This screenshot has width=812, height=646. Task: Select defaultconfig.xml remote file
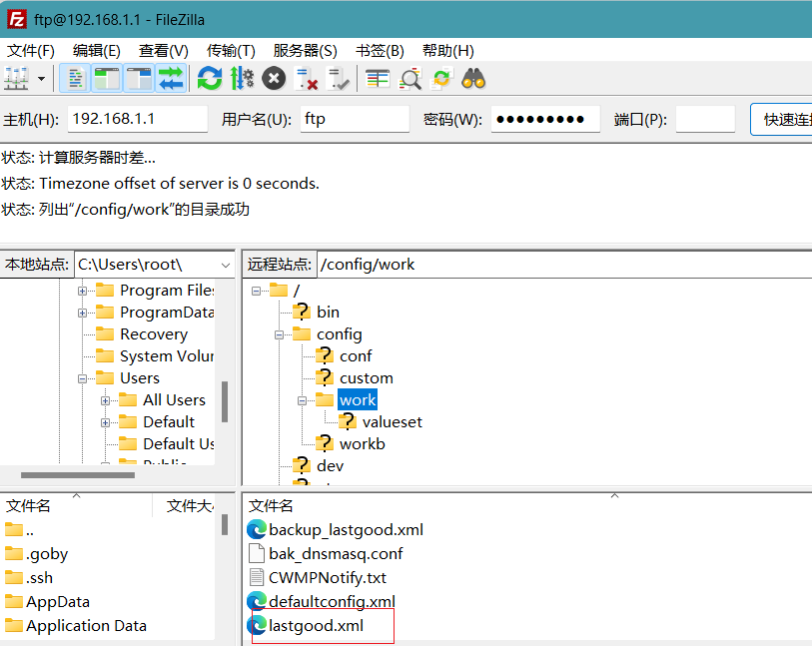(332, 601)
